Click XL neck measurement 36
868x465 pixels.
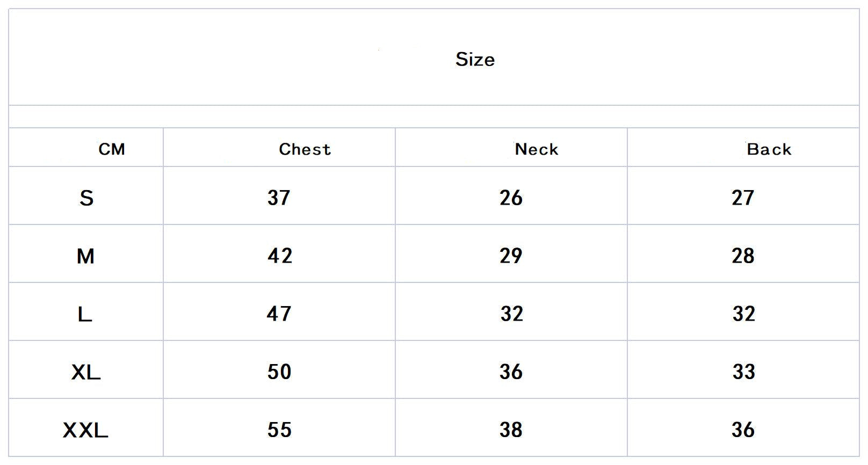coord(511,372)
